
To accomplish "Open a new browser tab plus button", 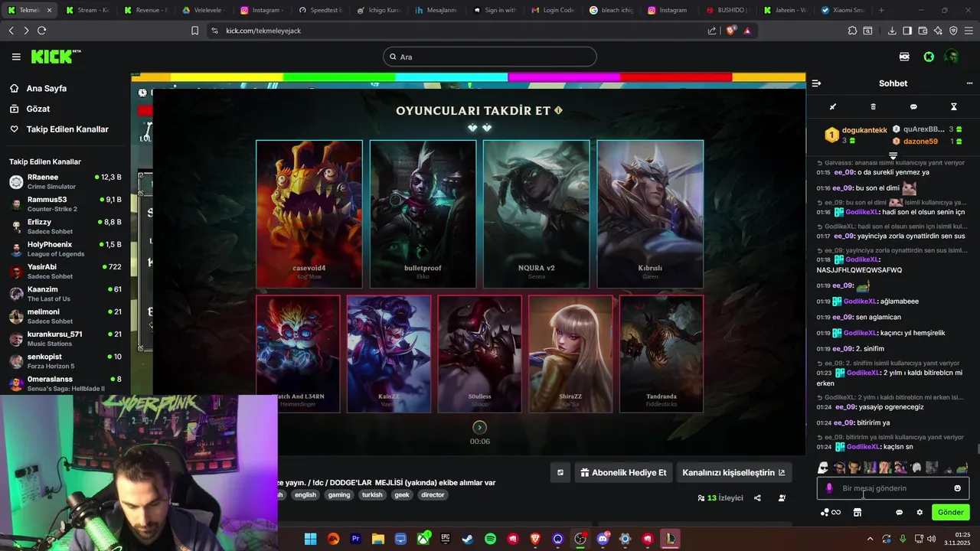I will (x=881, y=11).
